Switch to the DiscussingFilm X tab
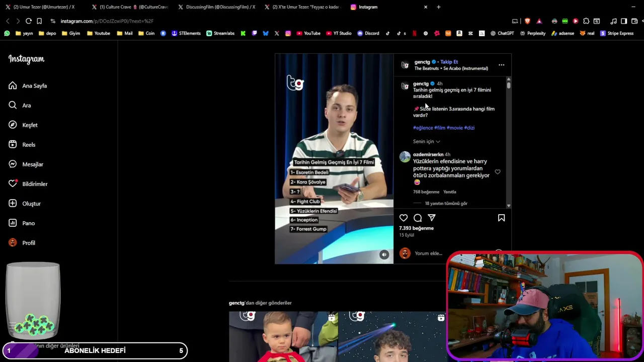This screenshot has height=362, width=644. 216,7
